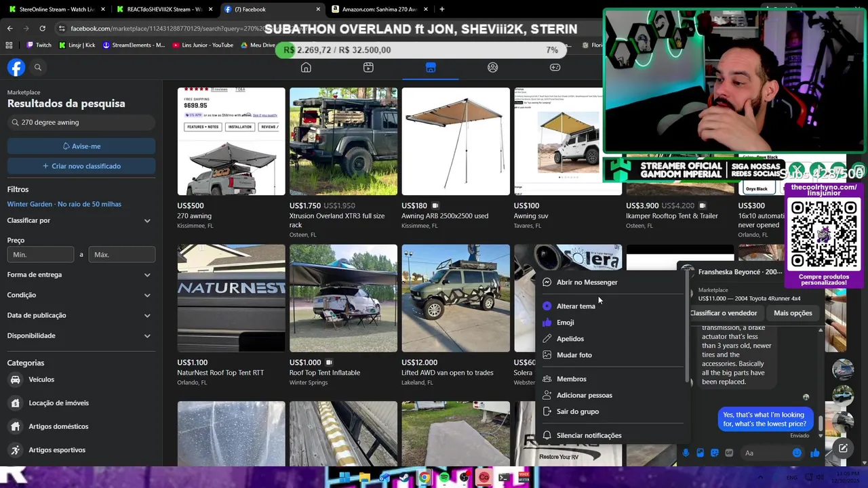868x488 pixels.
Task: Click Criar novo classificado button
Action: point(81,166)
